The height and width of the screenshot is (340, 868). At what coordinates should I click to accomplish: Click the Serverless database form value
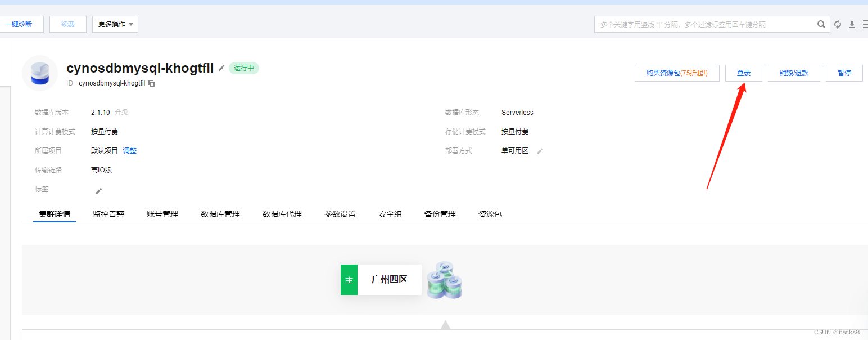point(517,113)
